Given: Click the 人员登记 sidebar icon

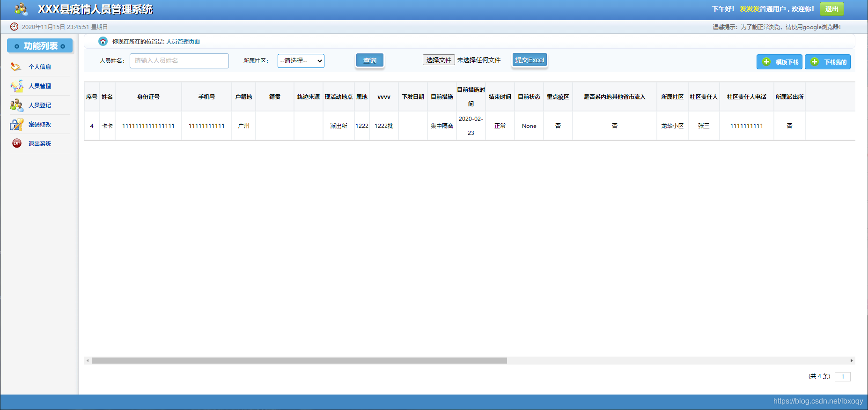Looking at the screenshot, I should tap(16, 105).
